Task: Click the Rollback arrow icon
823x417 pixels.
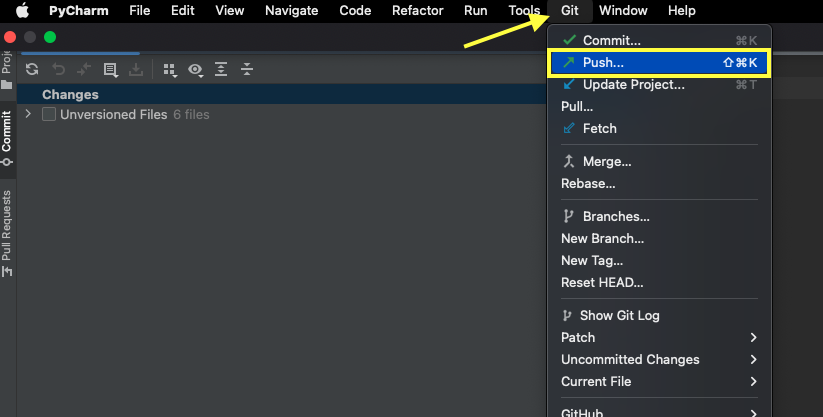Action: (58, 69)
